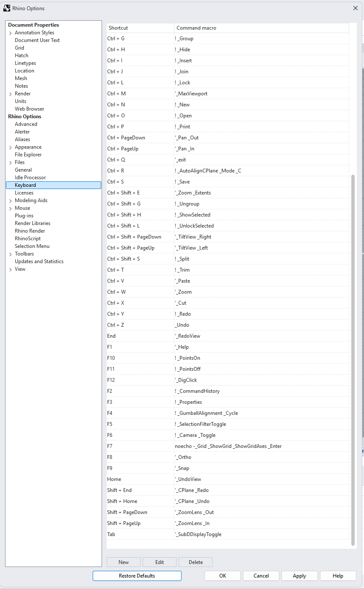364x589 pixels.
Task: Select the Aliases settings page
Action: point(22,139)
